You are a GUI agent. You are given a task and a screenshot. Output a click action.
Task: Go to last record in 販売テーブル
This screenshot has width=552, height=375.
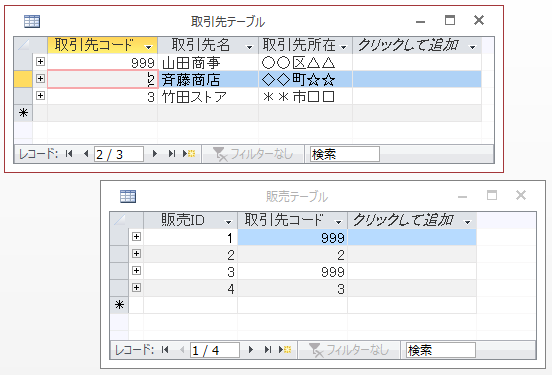(268, 350)
